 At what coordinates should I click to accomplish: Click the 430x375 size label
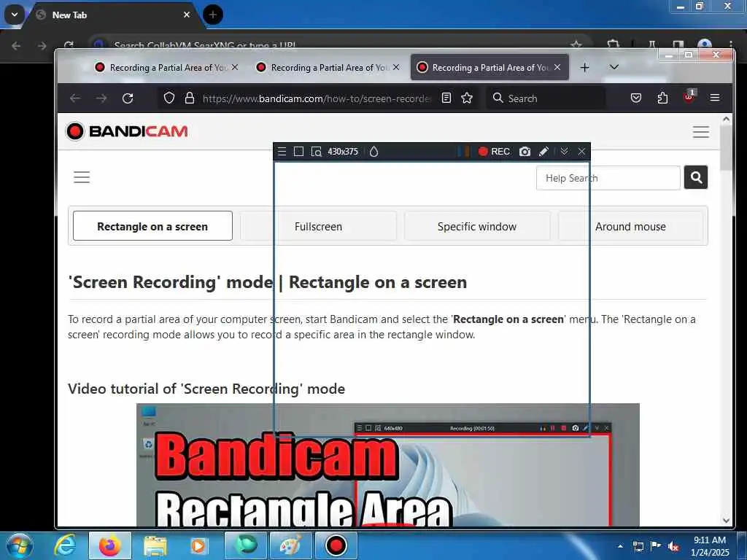click(x=343, y=152)
